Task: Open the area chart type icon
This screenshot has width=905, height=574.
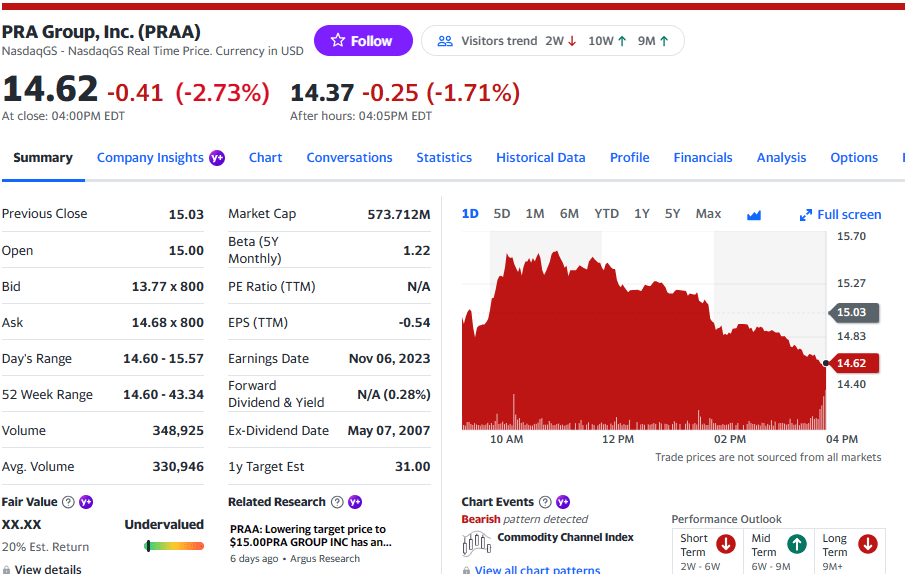Action: [754, 214]
